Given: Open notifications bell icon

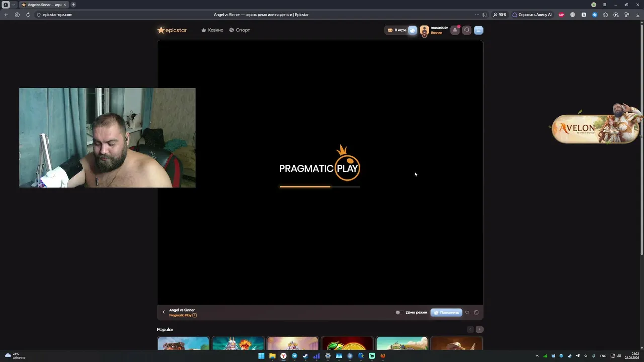Looking at the screenshot, I should coord(455,30).
